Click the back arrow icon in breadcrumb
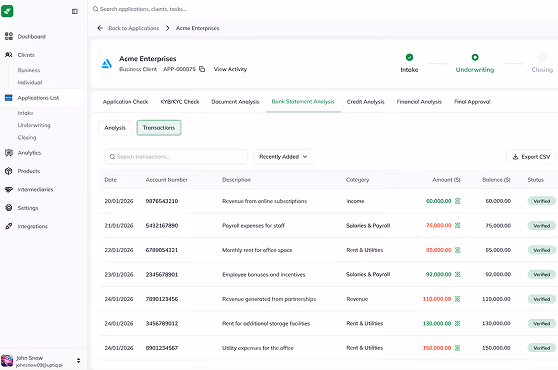 click(100, 28)
